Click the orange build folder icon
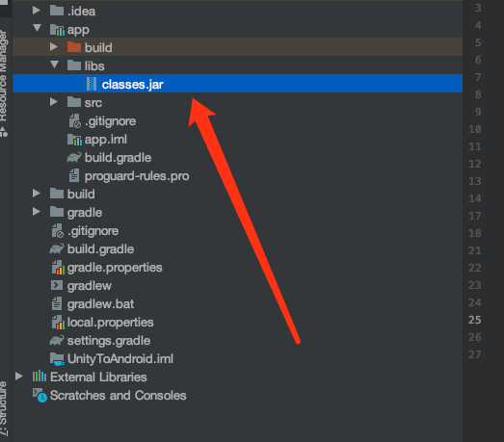Screen dimensions: 504x442 (74, 47)
